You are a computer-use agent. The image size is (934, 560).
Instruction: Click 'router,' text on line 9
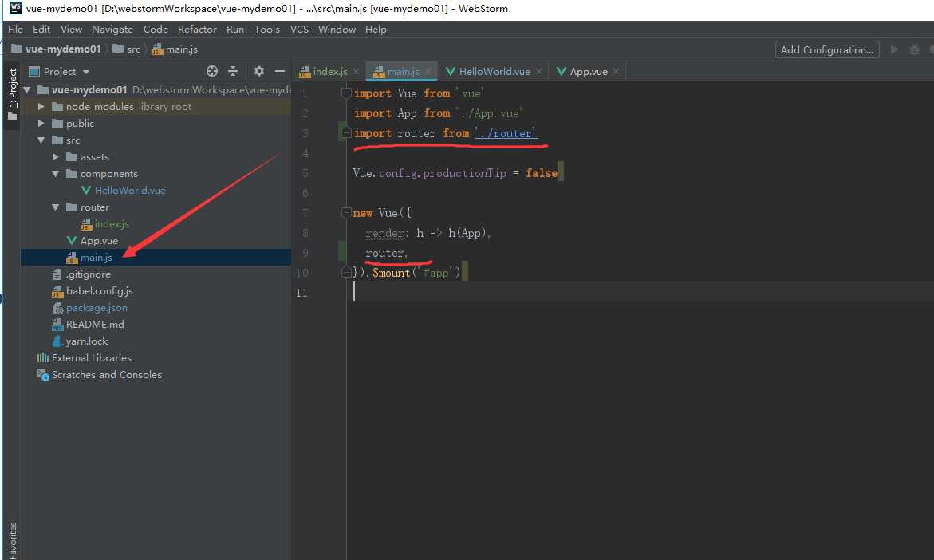pos(387,253)
